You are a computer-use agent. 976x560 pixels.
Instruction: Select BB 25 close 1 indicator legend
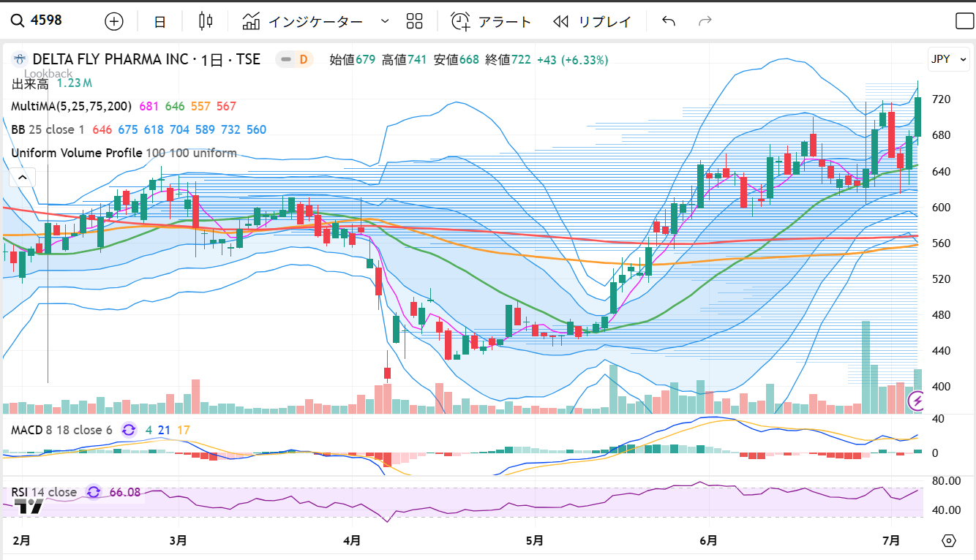49,129
